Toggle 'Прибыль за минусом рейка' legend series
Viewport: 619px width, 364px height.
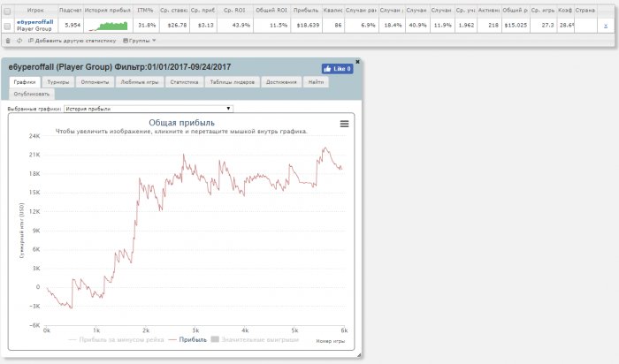click(116, 339)
